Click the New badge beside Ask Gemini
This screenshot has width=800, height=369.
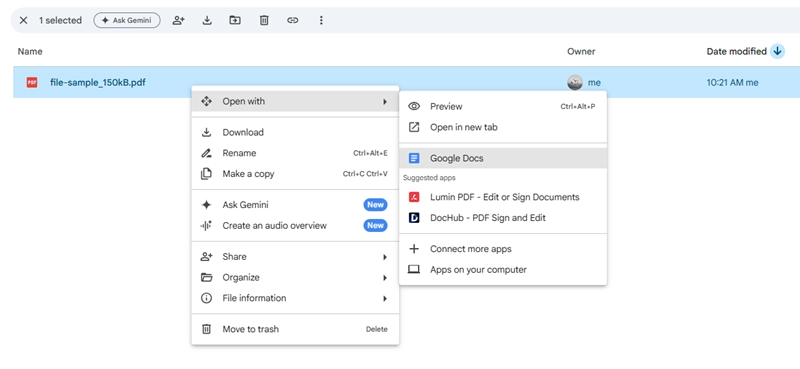(x=375, y=205)
